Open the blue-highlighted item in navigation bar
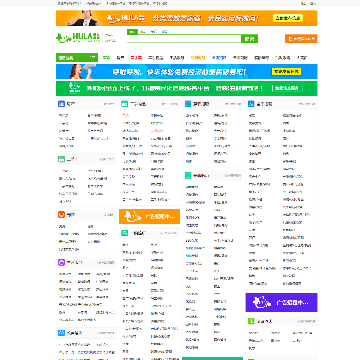Viewport: 360px width, 360px height. point(219,58)
